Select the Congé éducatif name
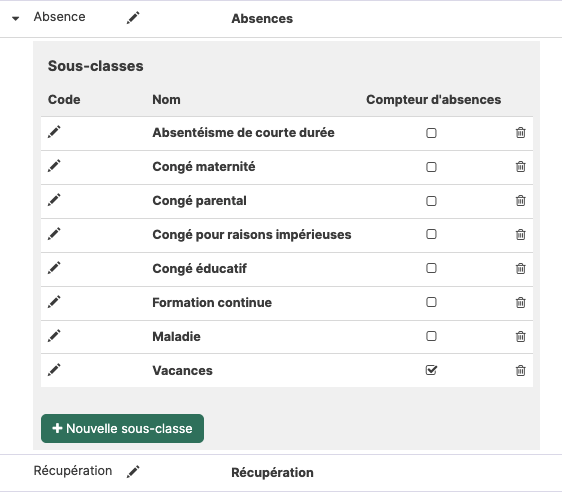Screen dimensions: 562x494 [199, 269]
